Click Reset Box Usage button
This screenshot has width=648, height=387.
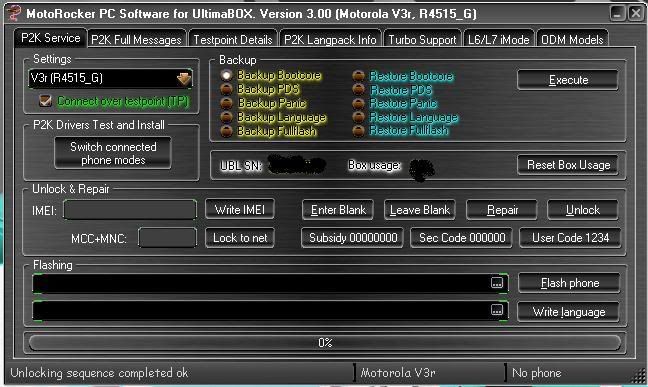pyautogui.click(x=568, y=165)
